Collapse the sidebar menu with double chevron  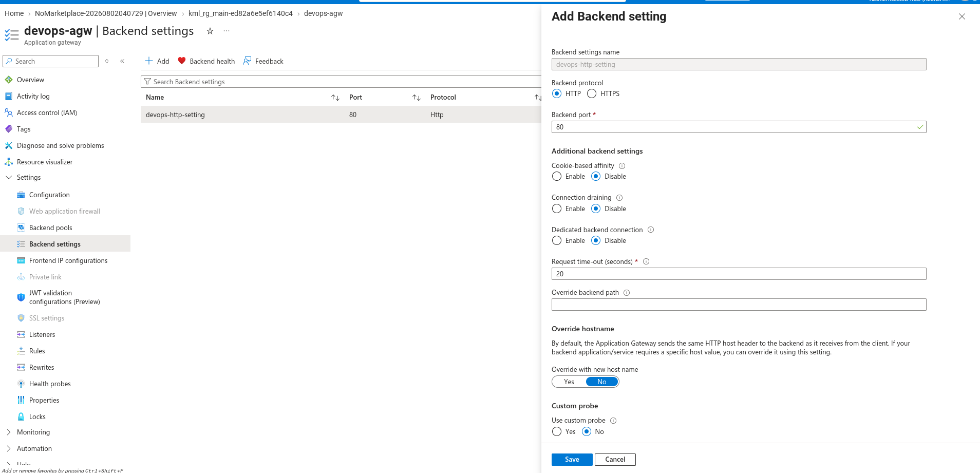coord(122,61)
